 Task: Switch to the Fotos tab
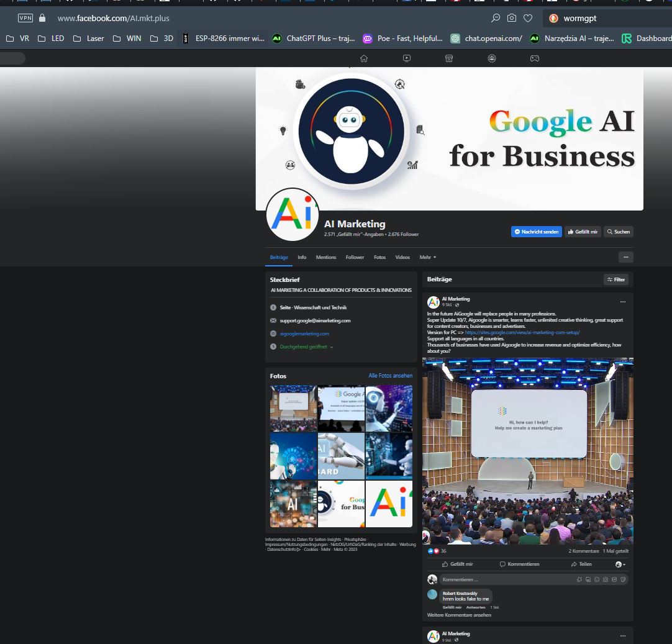[x=379, y=257]
